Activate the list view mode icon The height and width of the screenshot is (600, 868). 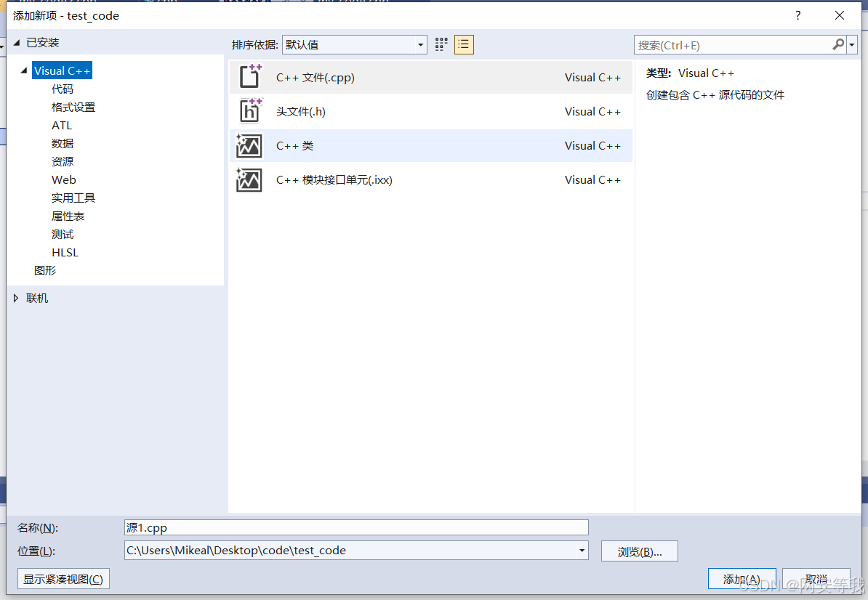tap(464, 44)
